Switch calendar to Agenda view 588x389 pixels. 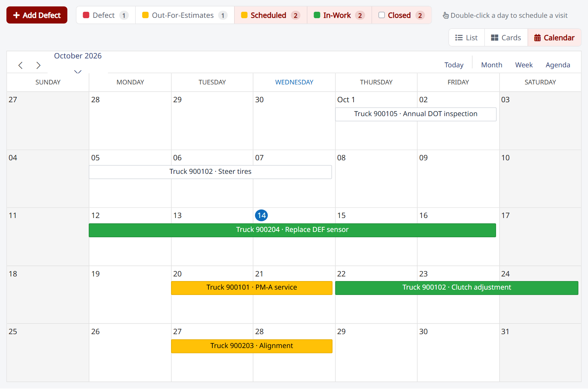pyautogui.click(x=558, y=65)
